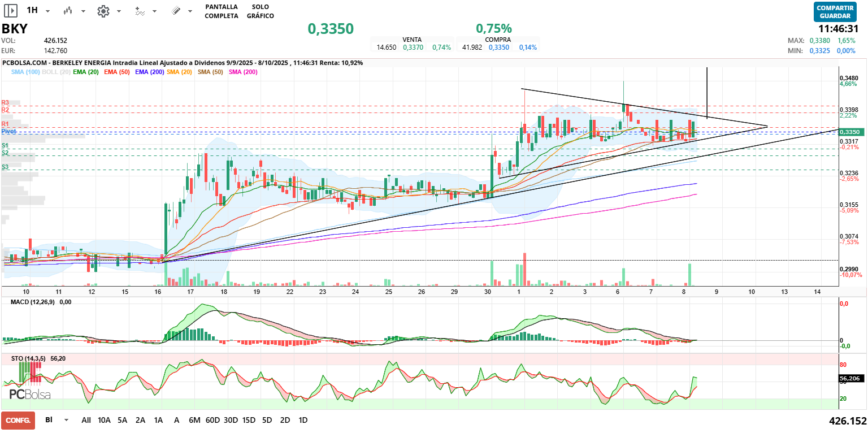The height and width of the screenshot is (433, 868).
Task: Click the current price label 0,3350 on axis
Action: pyautogui.click(x=849, y=132)
